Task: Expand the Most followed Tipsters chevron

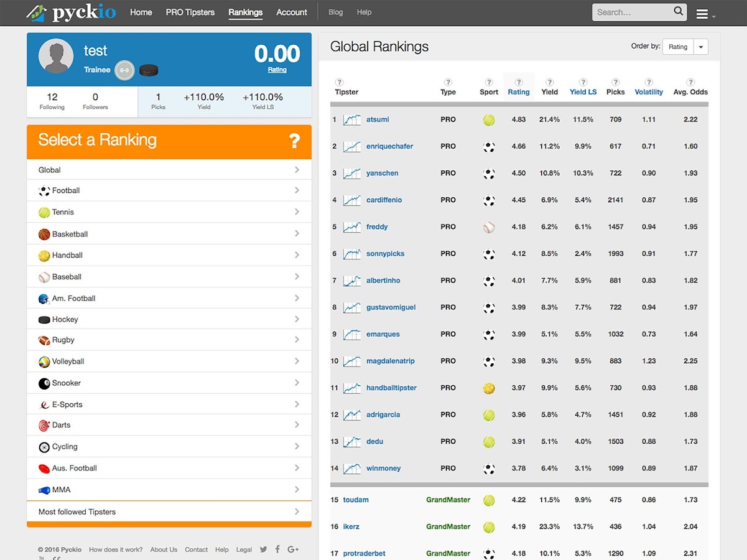Action: pyautogui.click(x=297, y=511)
